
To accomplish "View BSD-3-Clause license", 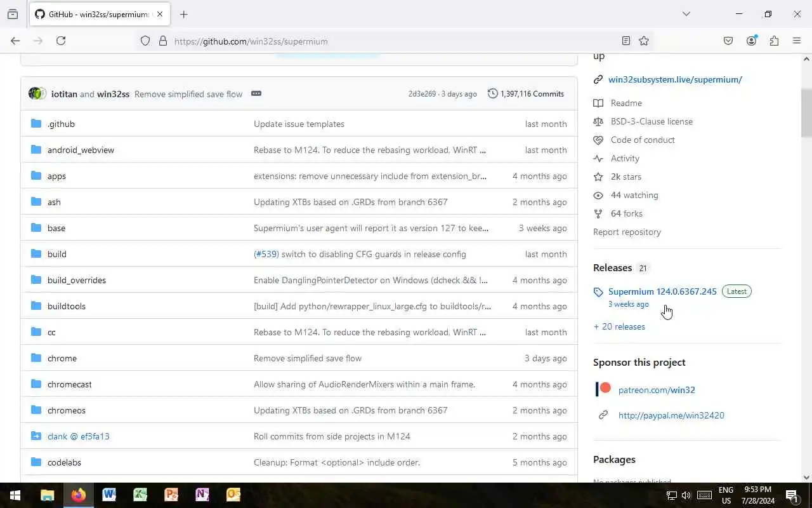I will tap(652, 121).
